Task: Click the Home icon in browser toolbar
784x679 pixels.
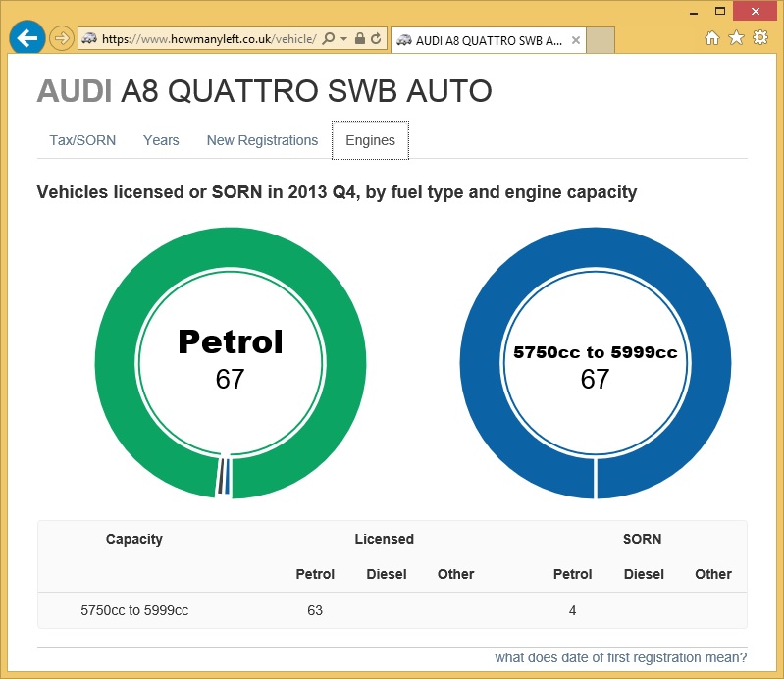Action: click(x=712, y=38)
